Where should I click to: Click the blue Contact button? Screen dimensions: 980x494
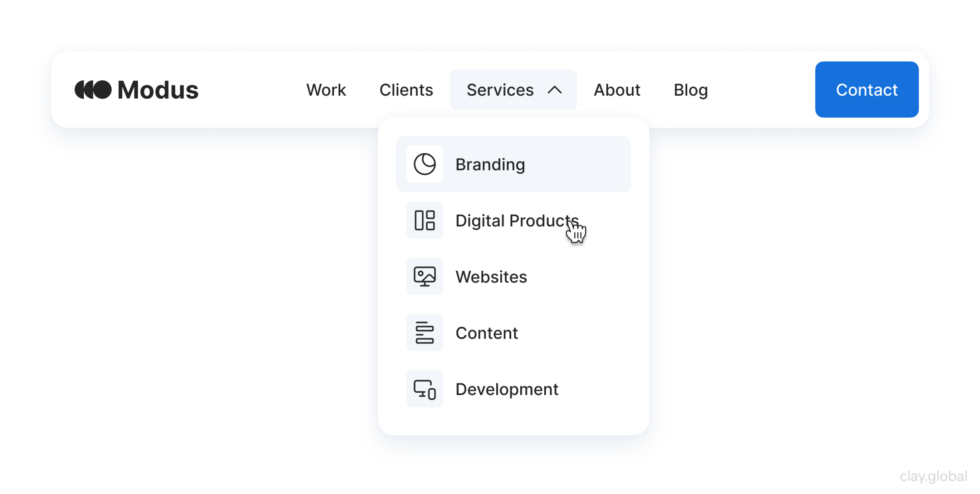tap(867, 89)
